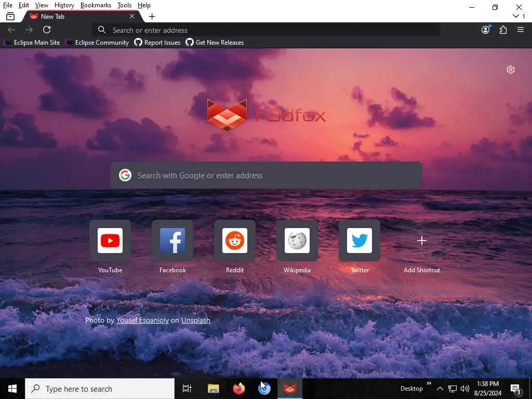Open the Help menu

(144, 5)
